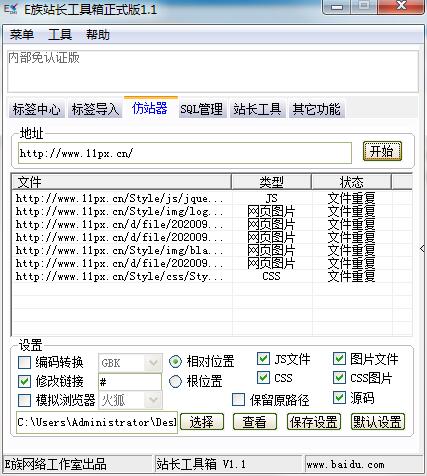Uncheck the 修改链接 checkbox
The width and height of the screenshot is (427, 476).
(24, 382)
